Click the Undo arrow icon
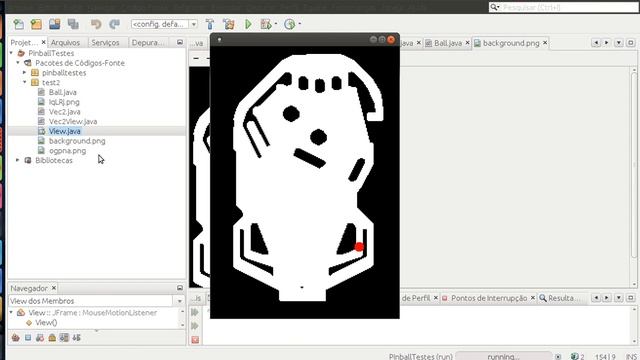Image resolution: width=640 pixels, height=360 pixels. point(96,24)
